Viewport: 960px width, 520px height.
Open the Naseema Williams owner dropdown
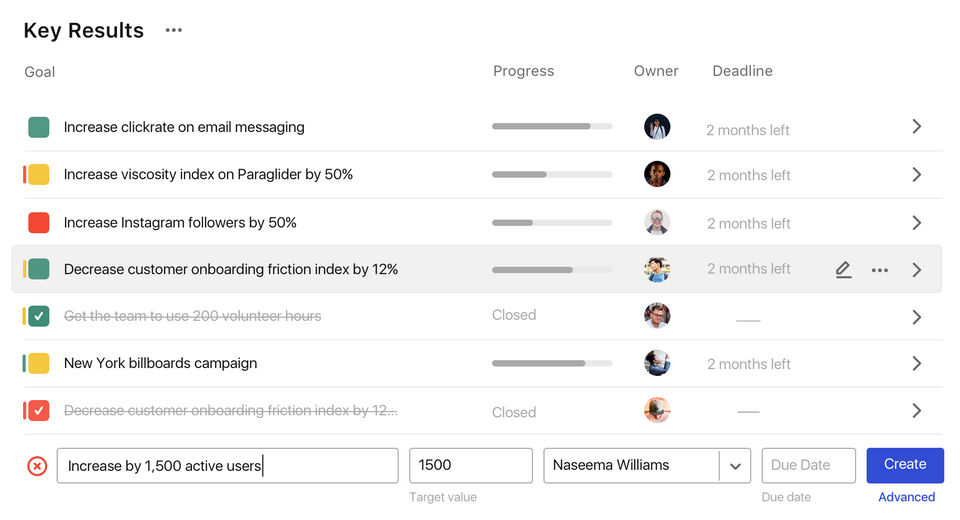(735, 466)
